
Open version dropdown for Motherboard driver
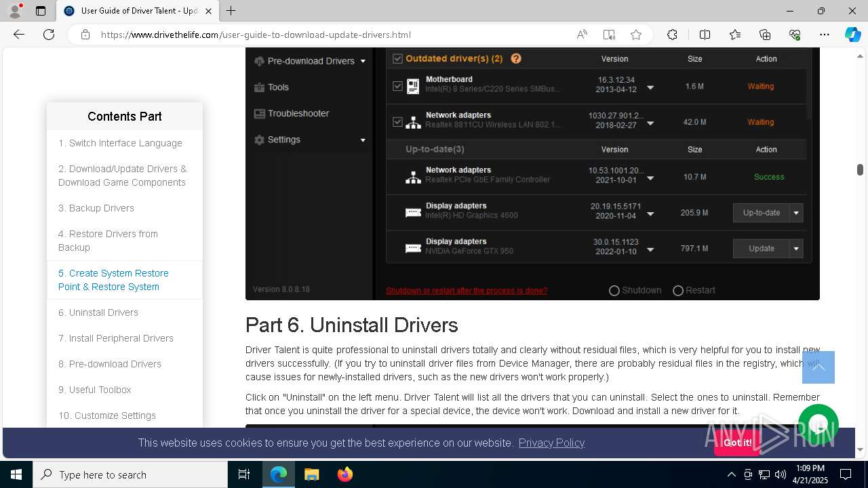(650, 87)
